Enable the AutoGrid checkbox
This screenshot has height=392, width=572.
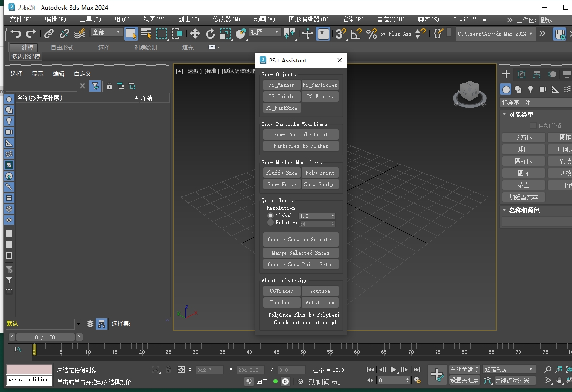point(533,125)
